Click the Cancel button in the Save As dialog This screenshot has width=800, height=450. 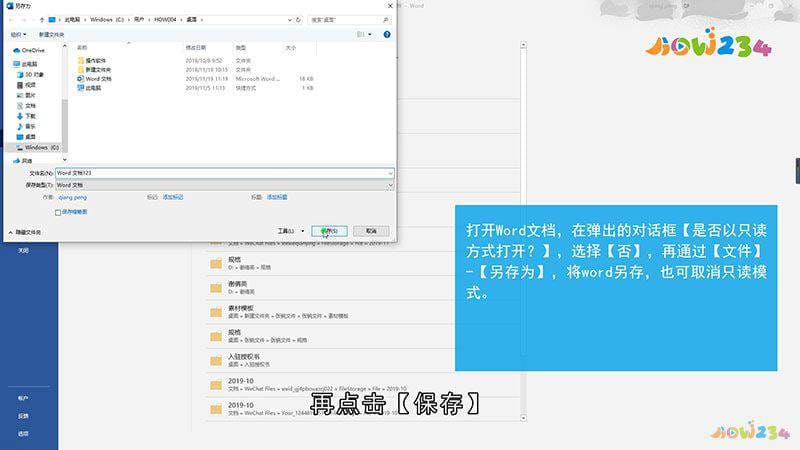[x=371, y=231]
